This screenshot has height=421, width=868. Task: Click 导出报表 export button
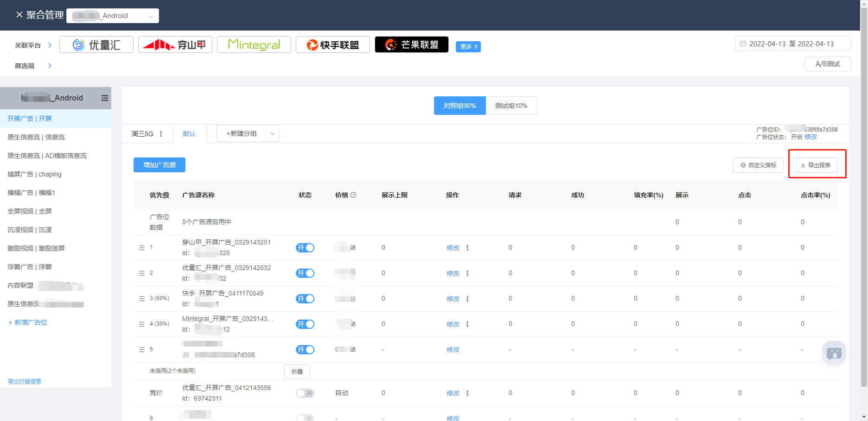[815, 165]
